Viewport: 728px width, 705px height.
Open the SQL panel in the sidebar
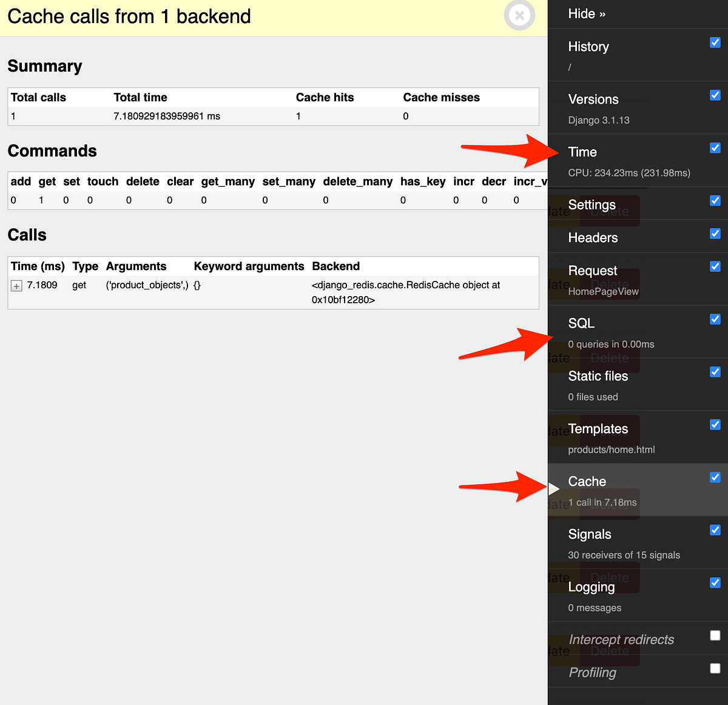click(581, 323)
